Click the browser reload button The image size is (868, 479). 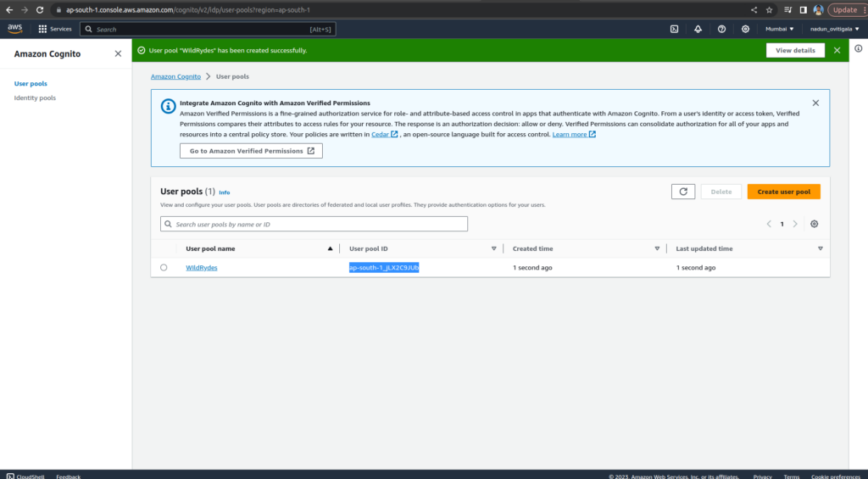point(40,10)
